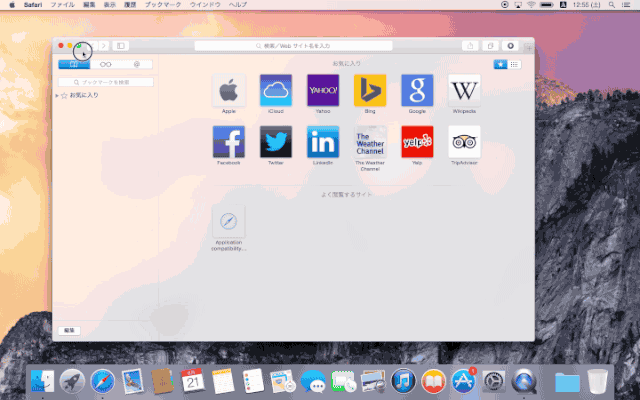Click the 12:55 clock in menu bar

coord(587,5)
